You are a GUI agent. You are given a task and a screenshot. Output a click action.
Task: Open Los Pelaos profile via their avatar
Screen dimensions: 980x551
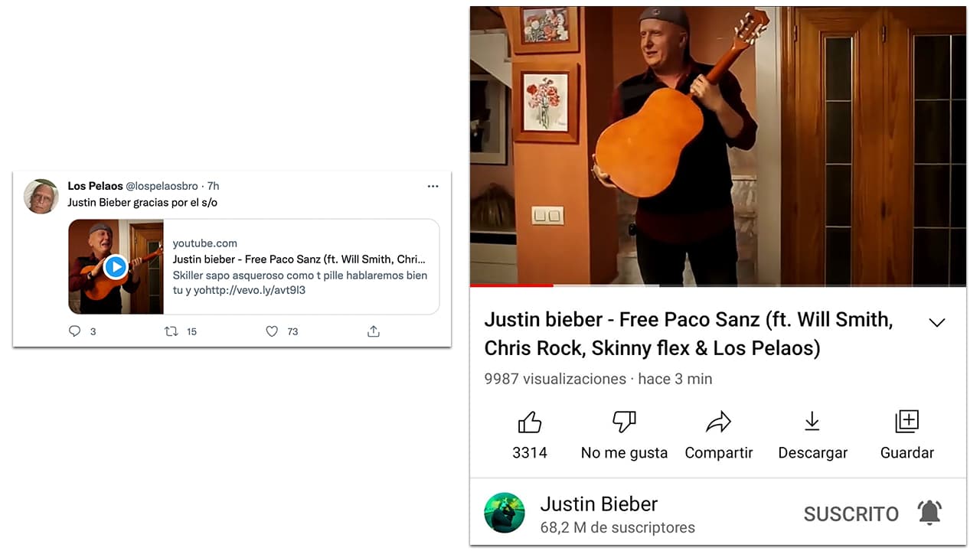coord(41,196)
